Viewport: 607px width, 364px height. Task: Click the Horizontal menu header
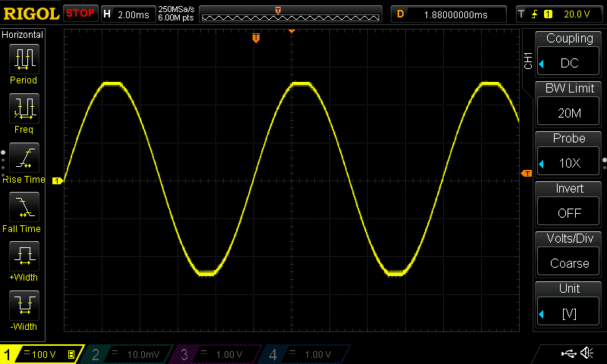click(23, 34)
